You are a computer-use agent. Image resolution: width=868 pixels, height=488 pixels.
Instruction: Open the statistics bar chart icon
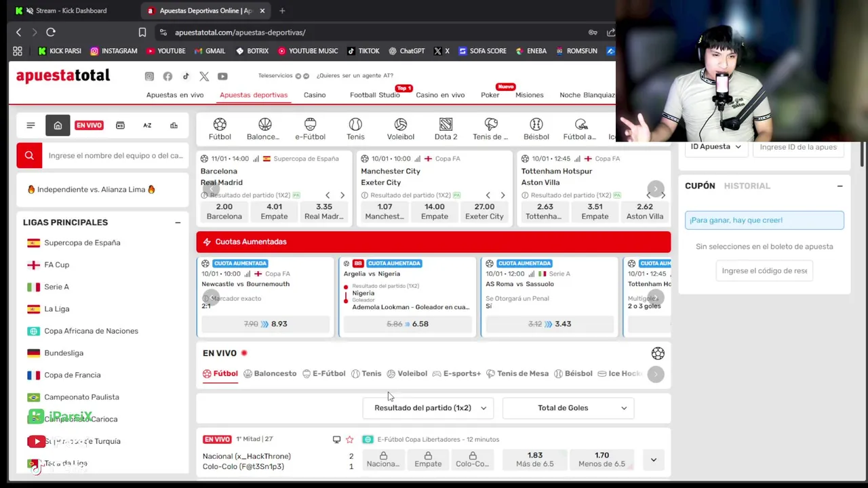tap(174, 125)
